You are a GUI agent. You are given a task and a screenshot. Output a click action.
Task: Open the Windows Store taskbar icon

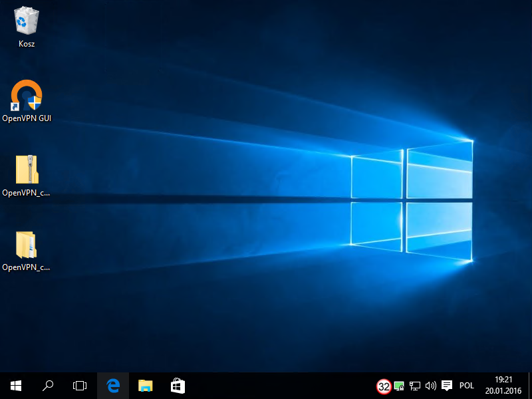tap(178, 386)
